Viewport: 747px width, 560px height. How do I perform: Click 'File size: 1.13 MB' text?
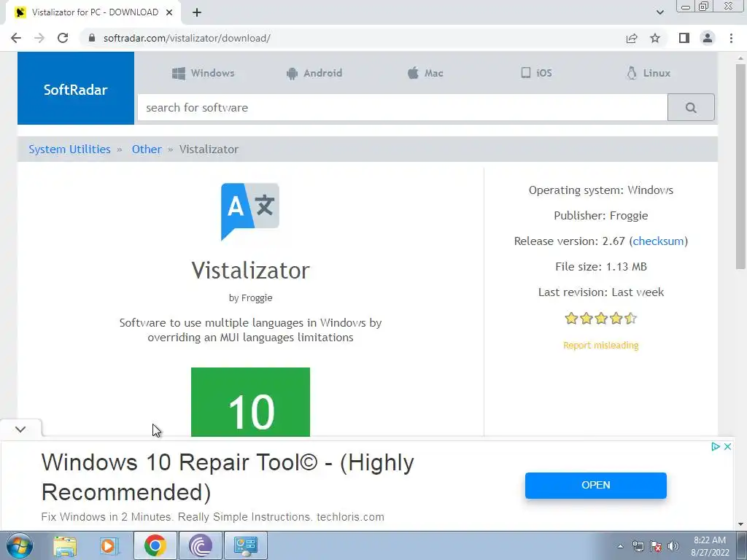point(601,267)
